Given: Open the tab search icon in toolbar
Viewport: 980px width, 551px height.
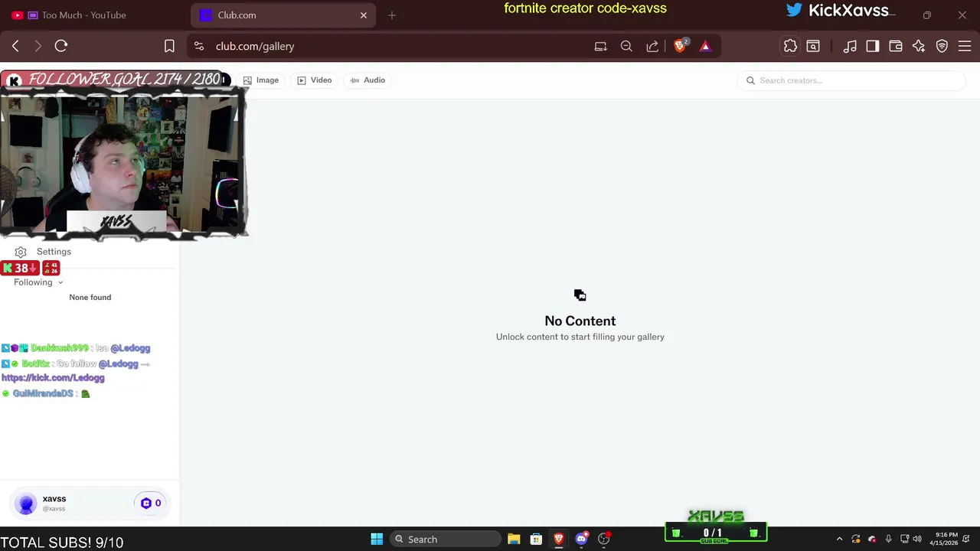Looking at the screenshot, I should (813, 46).
